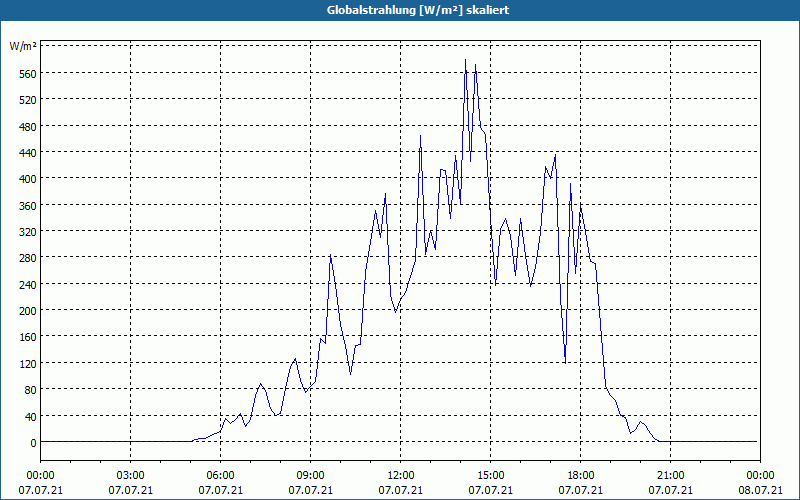This screenshot has height=500, width=800.
Task: Click the "07.07.21" date under 18:00
Action: (581, 490)
